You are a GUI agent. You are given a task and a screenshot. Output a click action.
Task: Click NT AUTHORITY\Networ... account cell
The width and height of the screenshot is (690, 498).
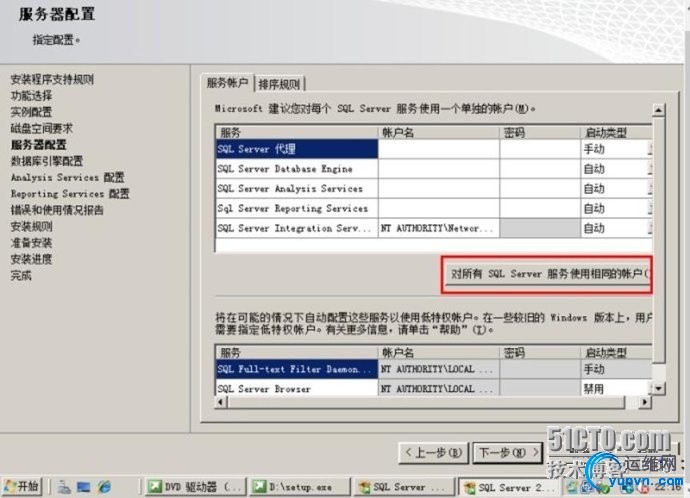pyautogui.click(x=439, y=228)
